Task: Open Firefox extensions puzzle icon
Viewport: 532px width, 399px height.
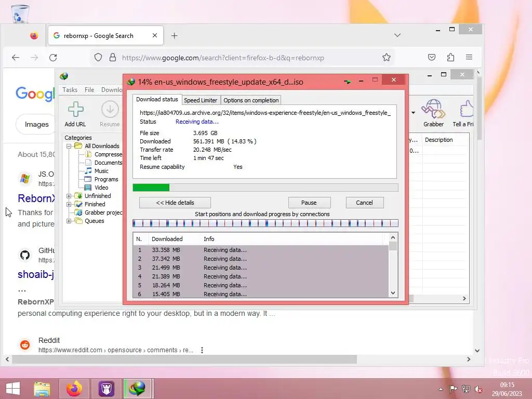Action: click(450, 57)
